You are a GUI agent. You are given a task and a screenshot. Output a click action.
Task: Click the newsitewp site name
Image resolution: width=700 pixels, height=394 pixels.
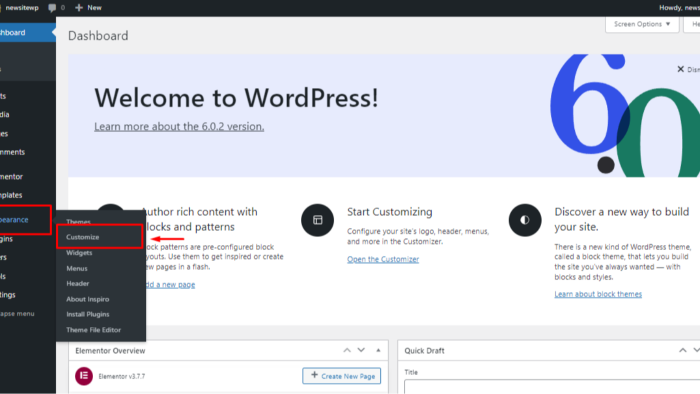pyautogui.click(x=22, y=8)
